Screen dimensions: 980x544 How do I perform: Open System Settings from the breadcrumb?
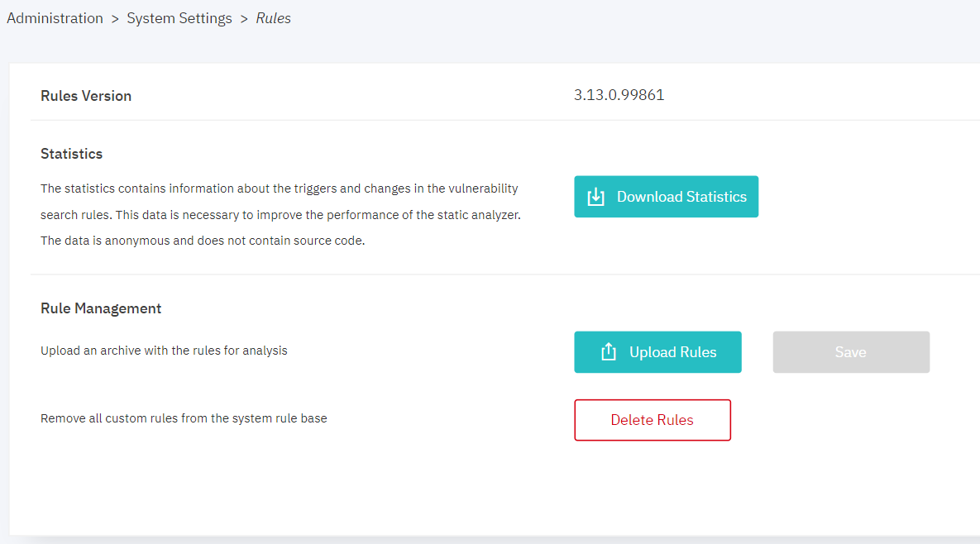click(x=179, y=18)
